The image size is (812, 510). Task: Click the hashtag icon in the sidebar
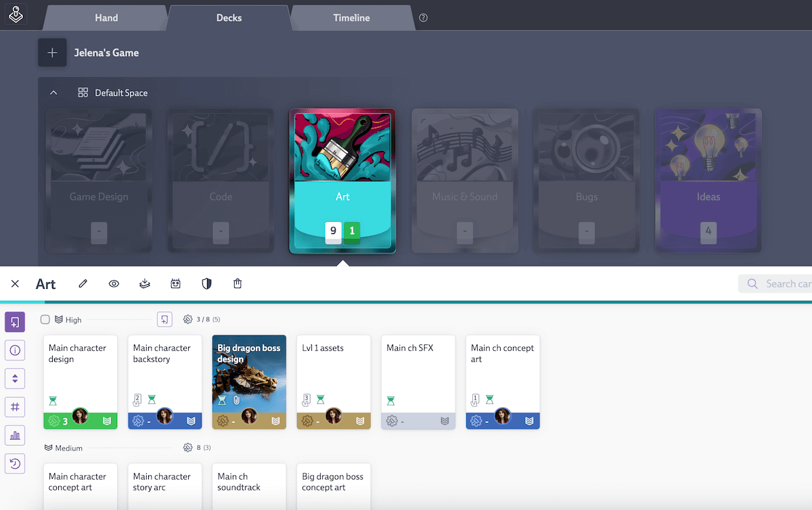coord(14,407)
